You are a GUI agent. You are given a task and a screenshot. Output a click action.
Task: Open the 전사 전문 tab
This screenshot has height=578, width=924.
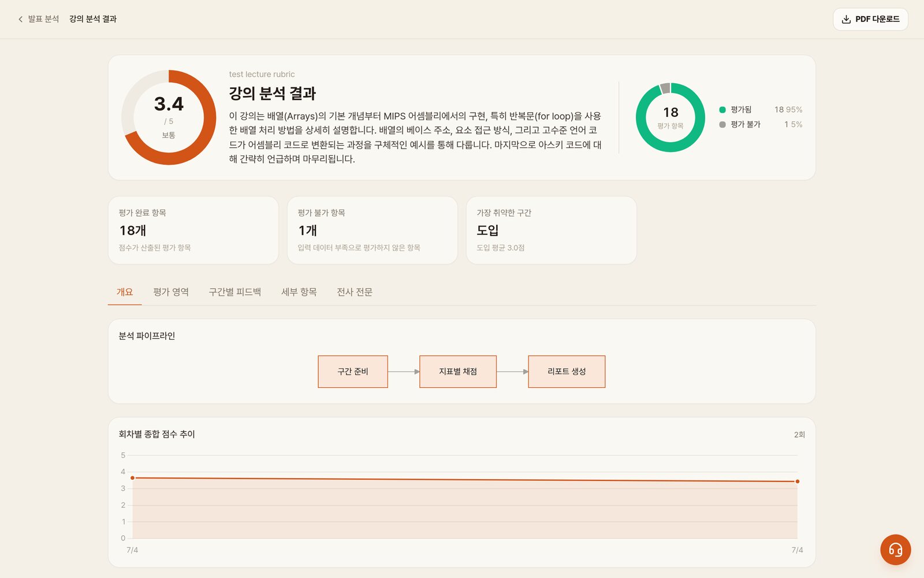tap(355, 292)
